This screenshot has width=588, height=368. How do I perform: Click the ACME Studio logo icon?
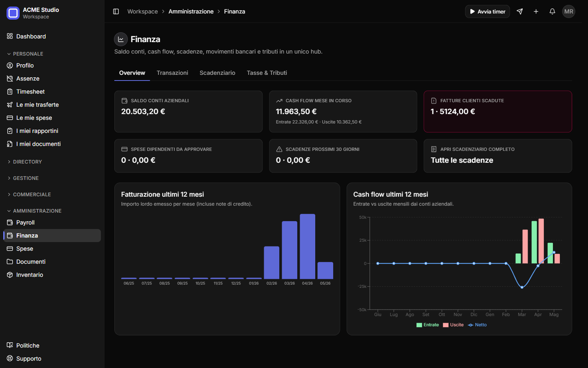pyautogui.click(x=13, y=13)
